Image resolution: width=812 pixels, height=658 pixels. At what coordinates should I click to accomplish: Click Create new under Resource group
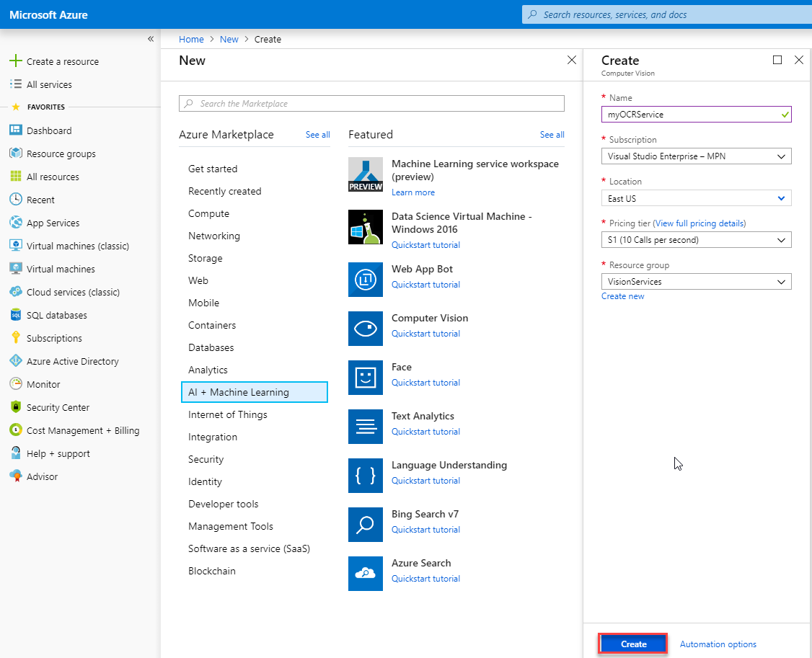point(622,295)
